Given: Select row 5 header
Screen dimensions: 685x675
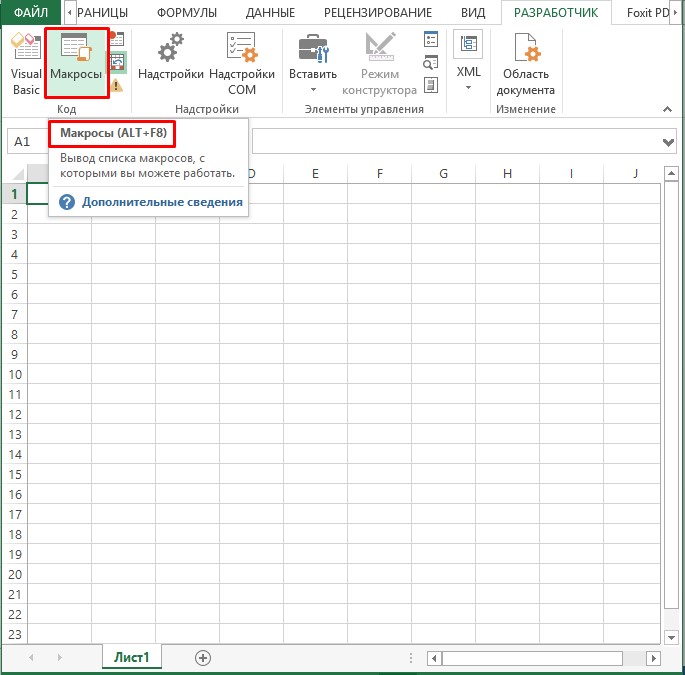Looking at the screenshot, I should coord(14,274).
